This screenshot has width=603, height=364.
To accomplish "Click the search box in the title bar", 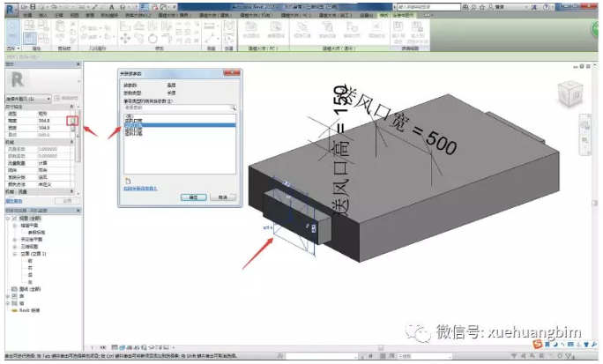I will pyautogui.click(x=428, y=7).
